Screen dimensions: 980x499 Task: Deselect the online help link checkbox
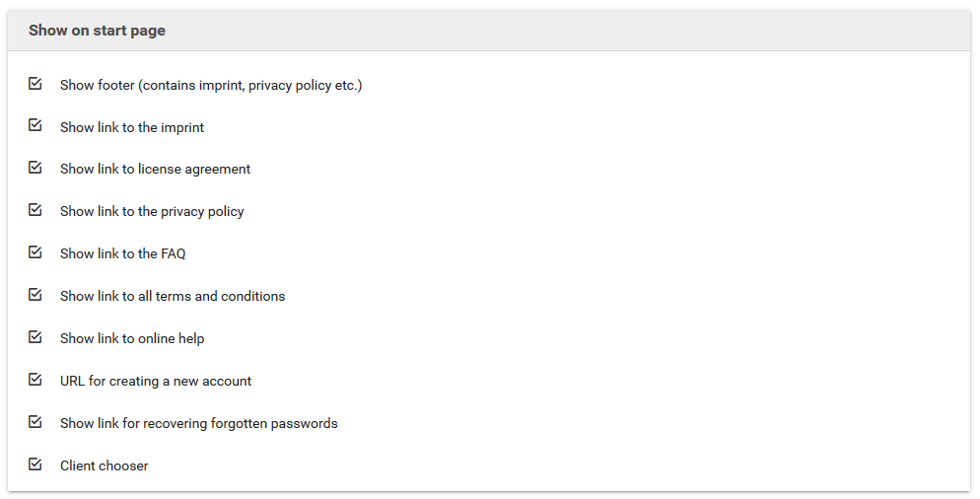(x=35, y=337)
